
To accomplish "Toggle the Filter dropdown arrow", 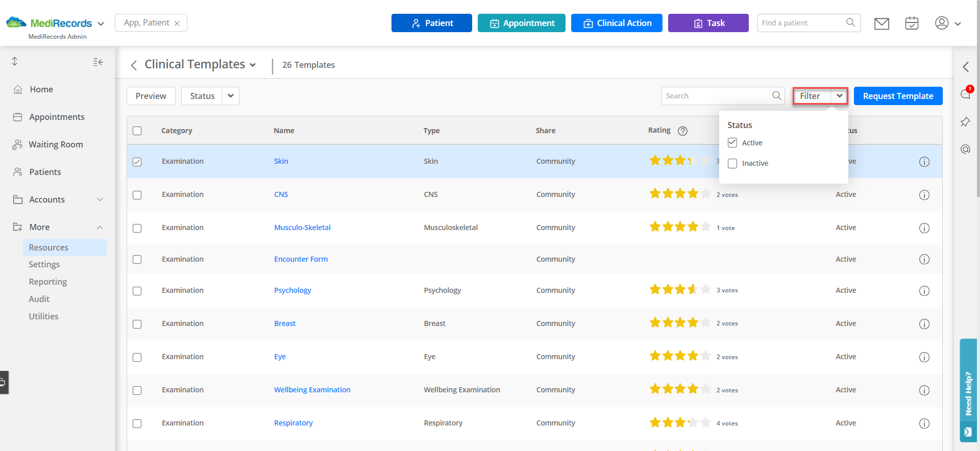I will [839, 96].
